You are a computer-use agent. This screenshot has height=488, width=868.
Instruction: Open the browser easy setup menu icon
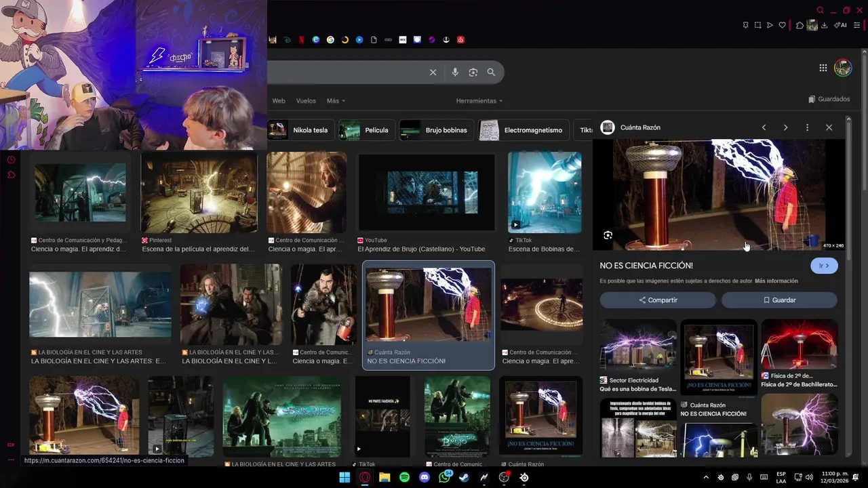857,25
